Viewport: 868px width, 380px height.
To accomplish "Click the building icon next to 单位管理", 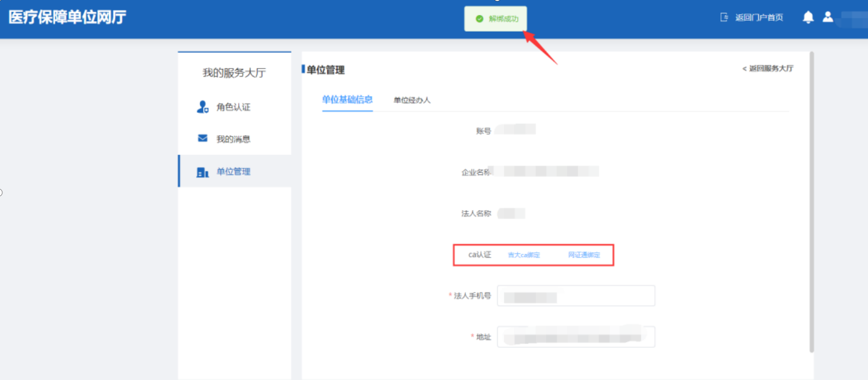I will point(202,172).
